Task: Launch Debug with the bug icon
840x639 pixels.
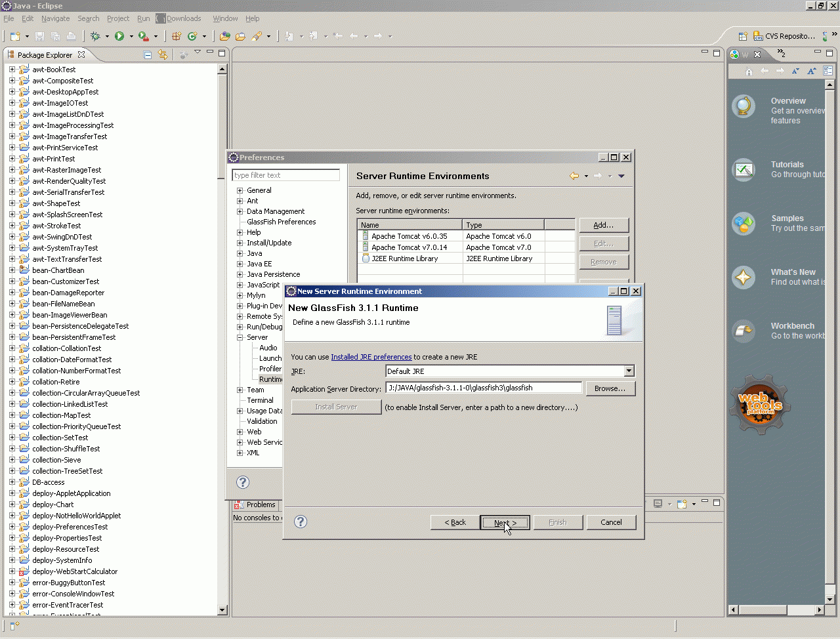Action: 96,36
